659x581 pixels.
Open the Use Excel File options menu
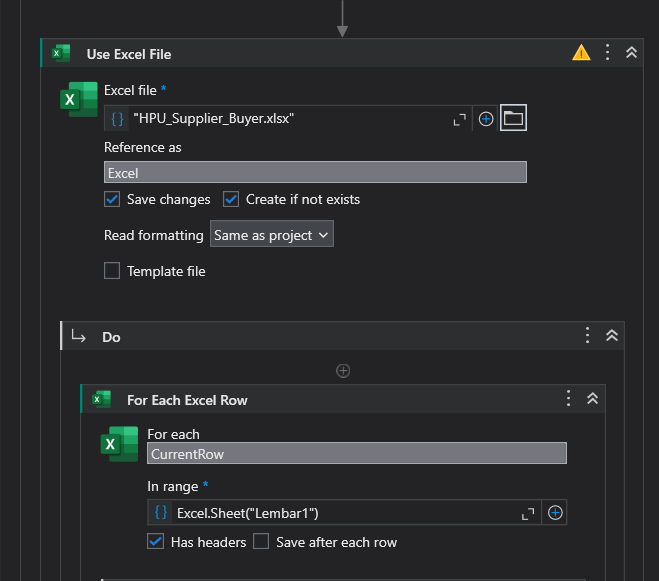click(x=607, y=53)
